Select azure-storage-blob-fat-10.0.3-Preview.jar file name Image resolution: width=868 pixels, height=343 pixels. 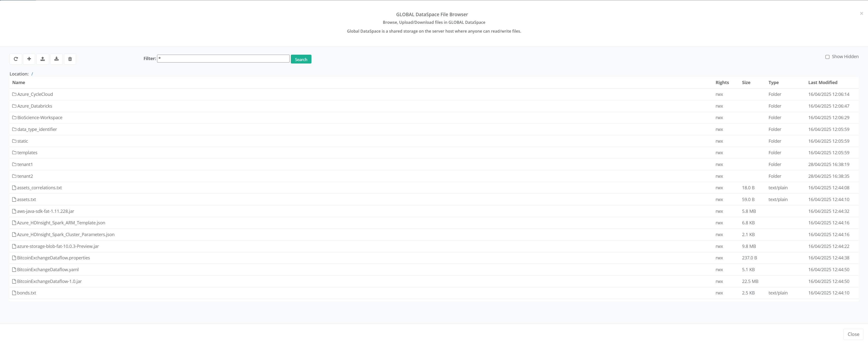point(58,246)
